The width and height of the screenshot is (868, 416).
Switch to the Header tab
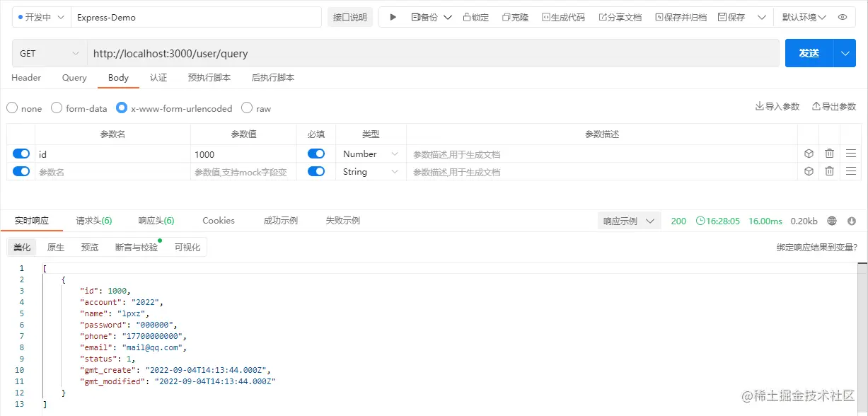(x=26, y=78)
